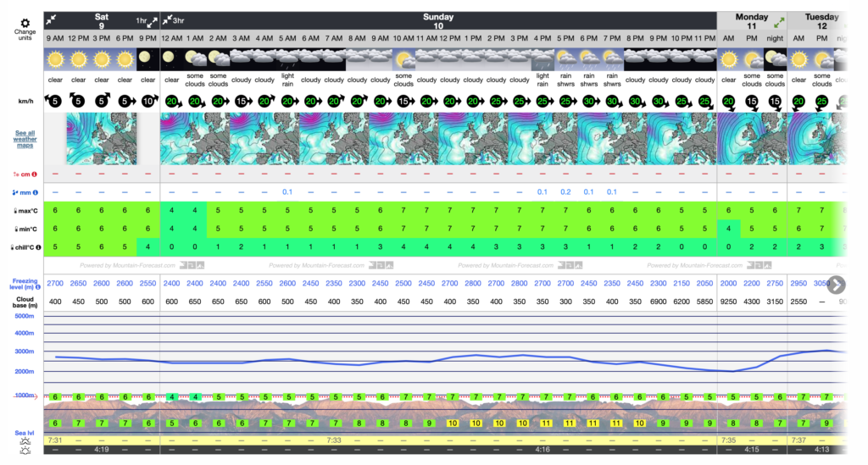Click Freezing level (m) label link

(24, 282)
